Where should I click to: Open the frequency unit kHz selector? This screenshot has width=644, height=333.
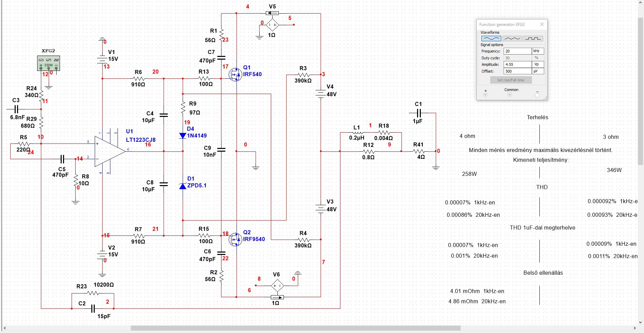click(x=538, y=51)
